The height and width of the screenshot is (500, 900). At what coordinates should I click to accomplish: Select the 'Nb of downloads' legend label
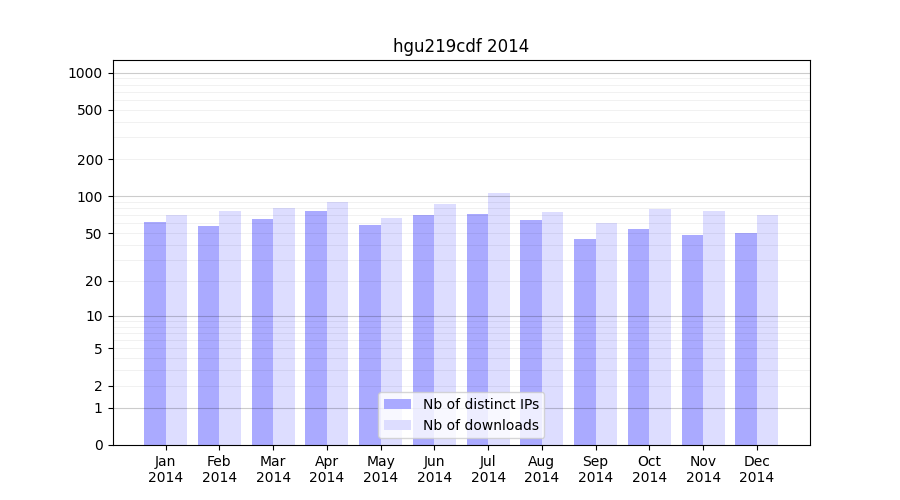480,425
